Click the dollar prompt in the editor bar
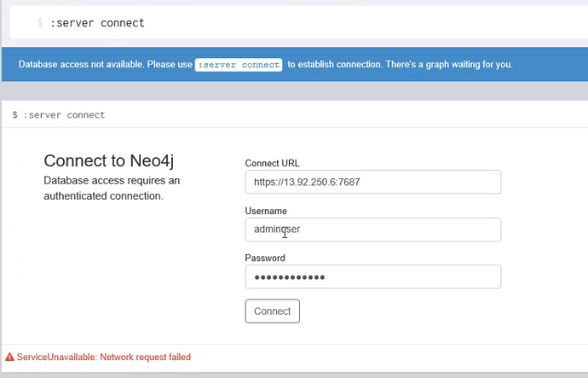The width and height of the screenshot is (588, 378). coord(40,23)
